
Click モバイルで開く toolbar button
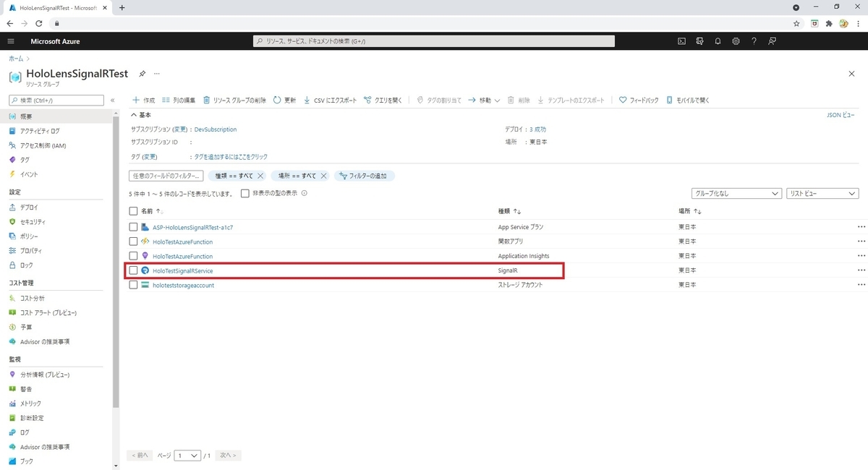(x=688, y=100)
